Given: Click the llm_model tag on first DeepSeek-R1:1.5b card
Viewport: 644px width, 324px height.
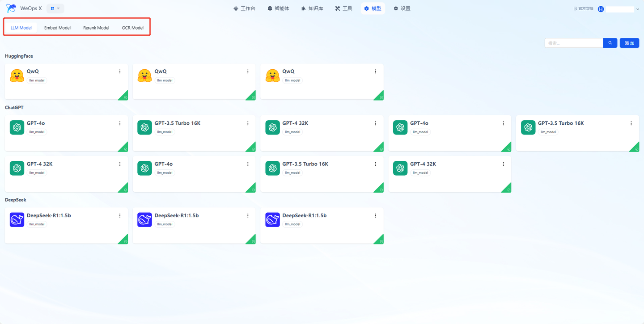Looking at the screenshot, I should coord(37,224).
